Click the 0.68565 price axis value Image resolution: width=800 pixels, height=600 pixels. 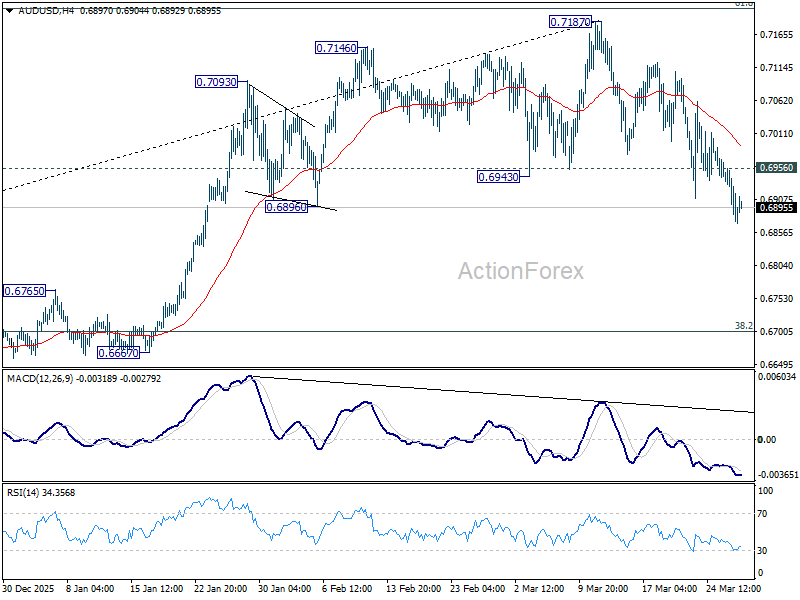tap(777, 233)
